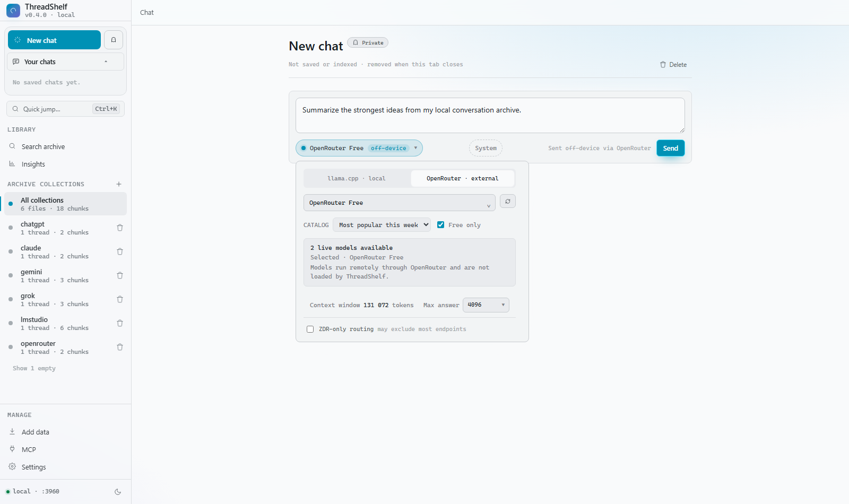Show 1 empty collection
Image resolution: width=849 pixels, height=504 pixels.
(34, 368)
